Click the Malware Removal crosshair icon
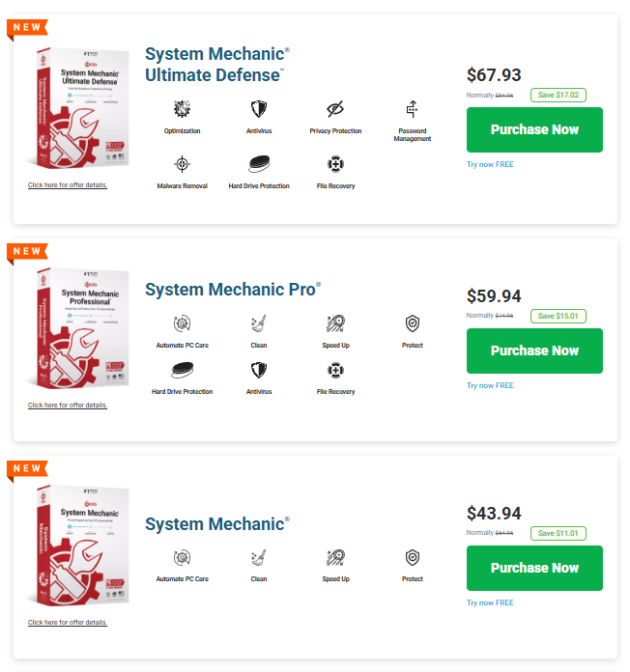Viewport: 630px width, 672px height. coord(182,163)
